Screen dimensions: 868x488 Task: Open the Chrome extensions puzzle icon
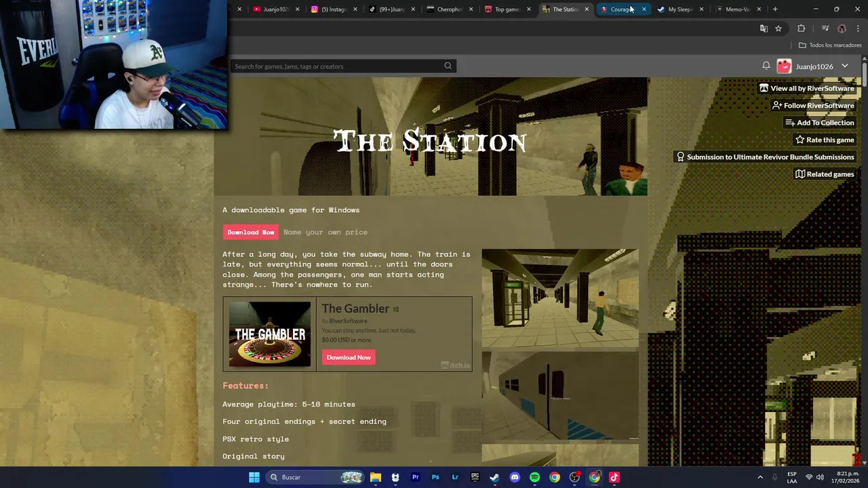[x=801, y=28]
